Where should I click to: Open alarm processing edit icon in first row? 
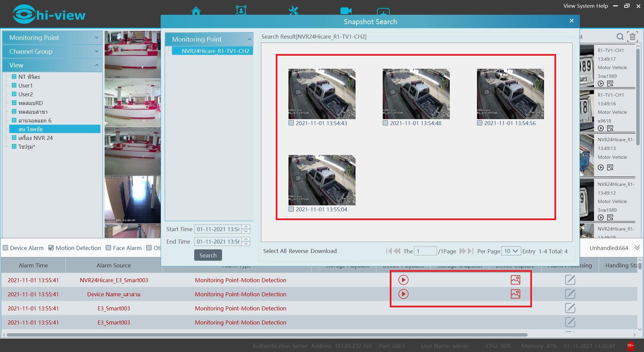click(570, 280)
